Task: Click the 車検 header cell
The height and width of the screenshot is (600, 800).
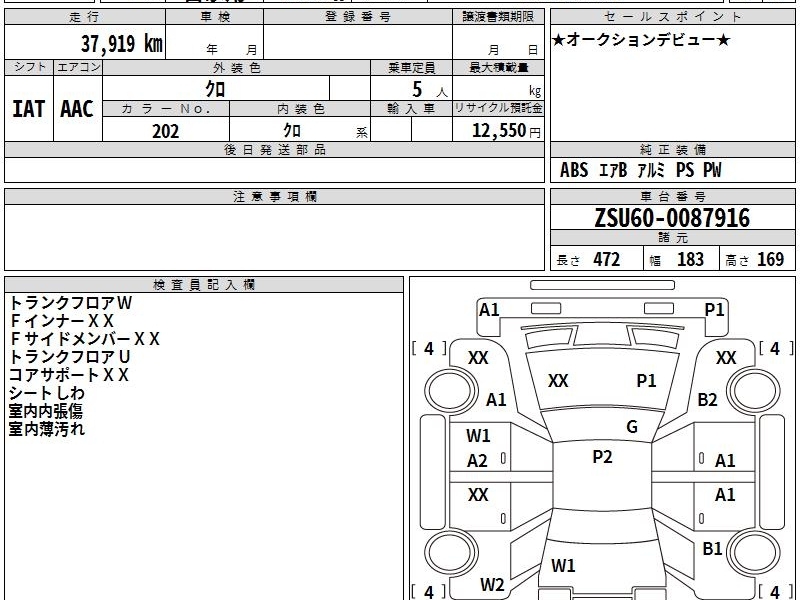Action: pos(215,17)
